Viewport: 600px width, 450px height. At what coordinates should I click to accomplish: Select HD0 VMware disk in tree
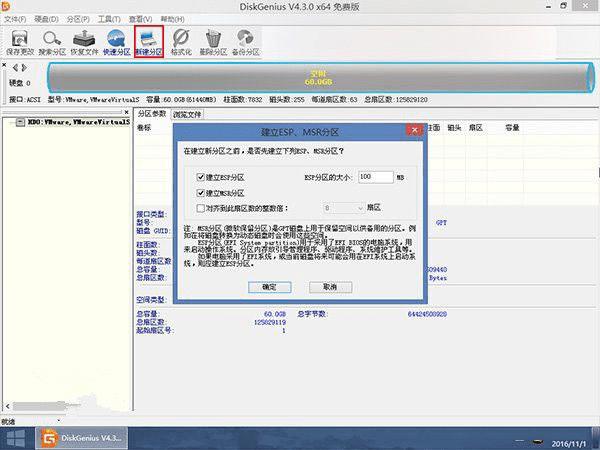tap(78, 122)
